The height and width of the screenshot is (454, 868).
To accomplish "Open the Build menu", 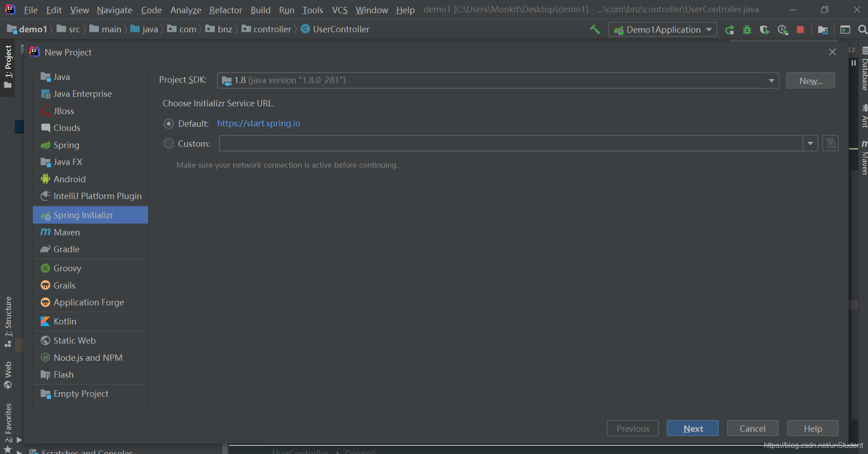I will 260,10.
